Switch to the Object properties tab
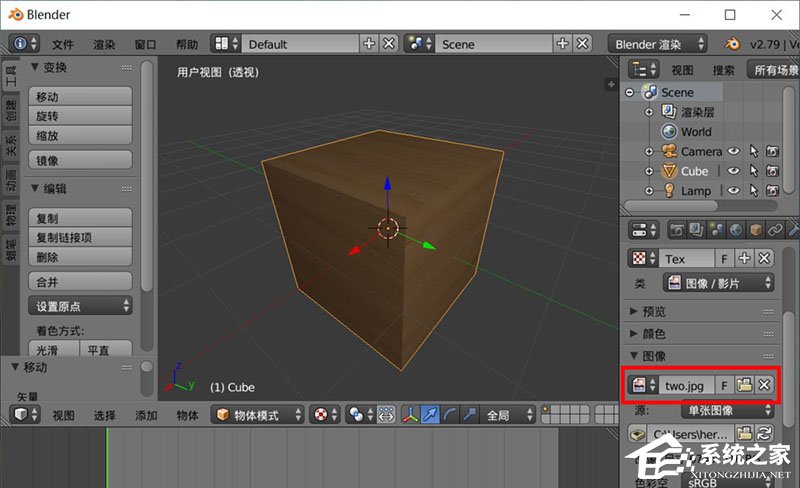Screen dimensions: 800x488 point(755,230)
